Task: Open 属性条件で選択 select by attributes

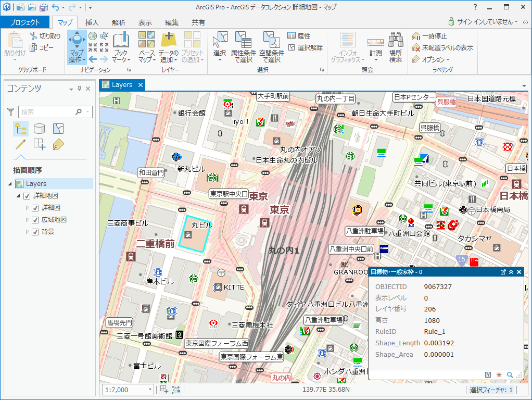Action: pyautogui.click(x=243, y=47)
